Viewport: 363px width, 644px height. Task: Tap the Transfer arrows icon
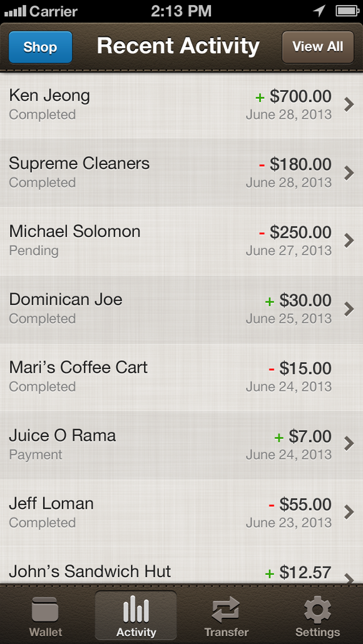pyautogui.click(x=226, y=610)
